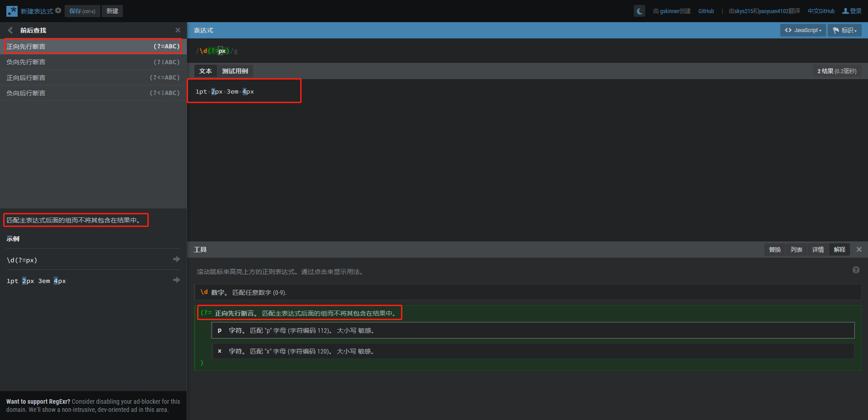The width and height of the screenshot is (868, 420).
Task: Close the 前后查找 sidebar panel
Action: point(178,30)
